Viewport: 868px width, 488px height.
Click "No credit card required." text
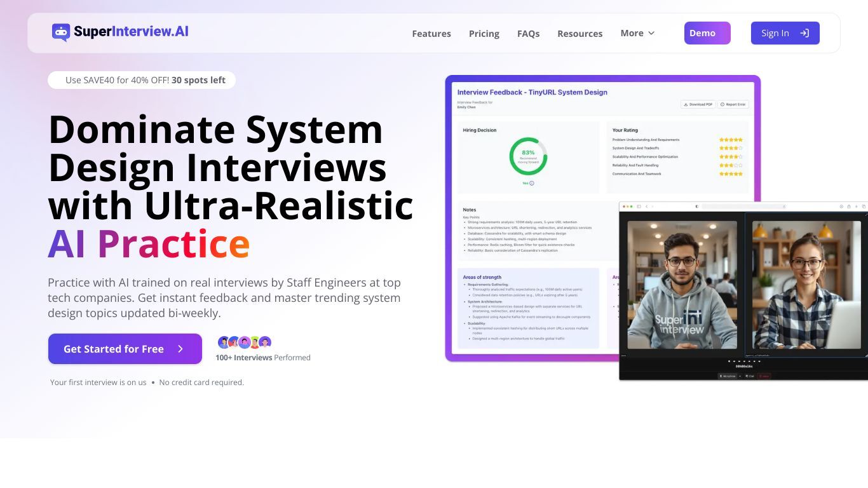pos(201,383)
